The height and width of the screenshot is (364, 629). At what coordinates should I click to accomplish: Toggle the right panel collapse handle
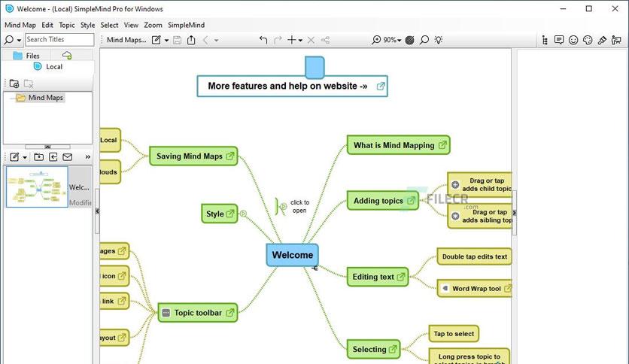(x=515, y=213)
